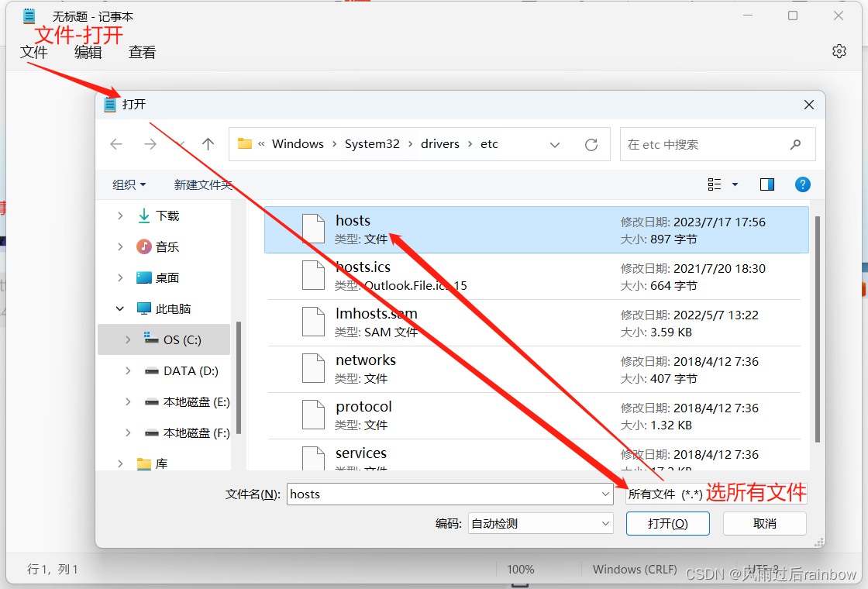Refresh the etc folder listing
Screen dimensions: 868x589
tap(591, 144)
